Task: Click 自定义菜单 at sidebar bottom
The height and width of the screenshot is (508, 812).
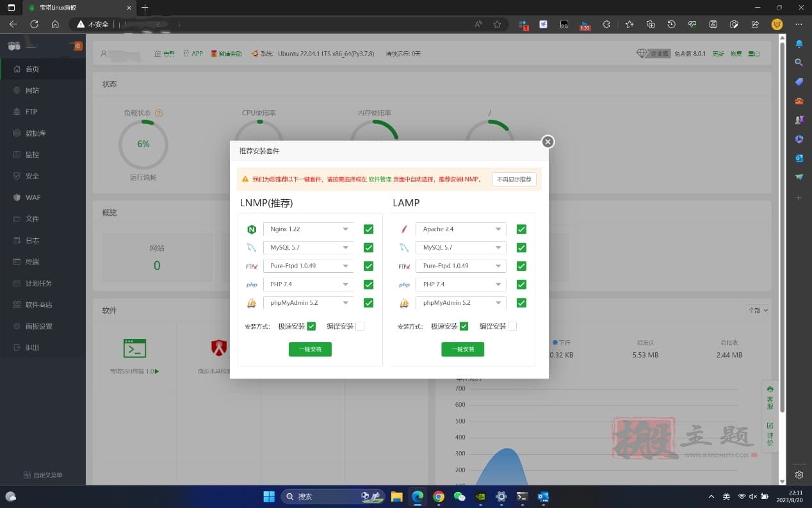Action: 43,475
